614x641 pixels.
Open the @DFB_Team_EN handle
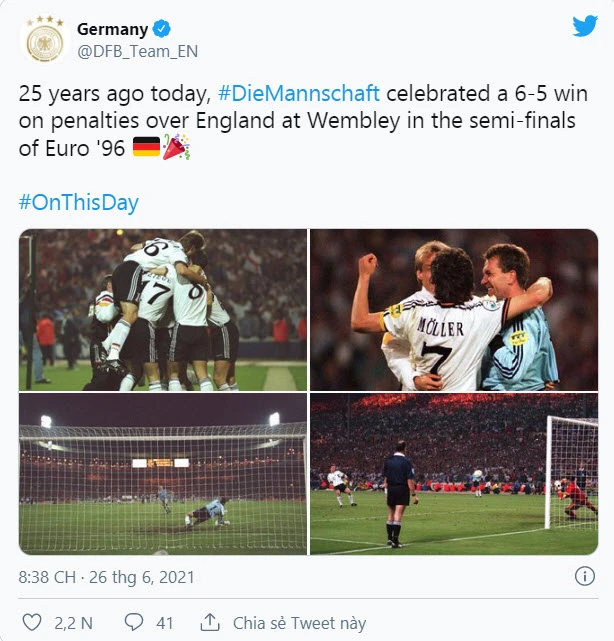point(129,50)
